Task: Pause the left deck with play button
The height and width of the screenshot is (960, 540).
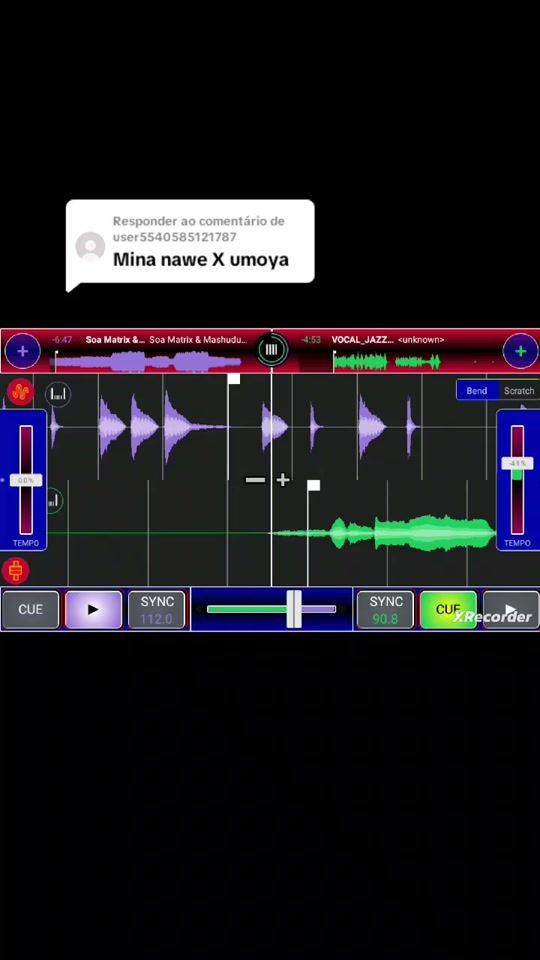Action: (93, 609)
